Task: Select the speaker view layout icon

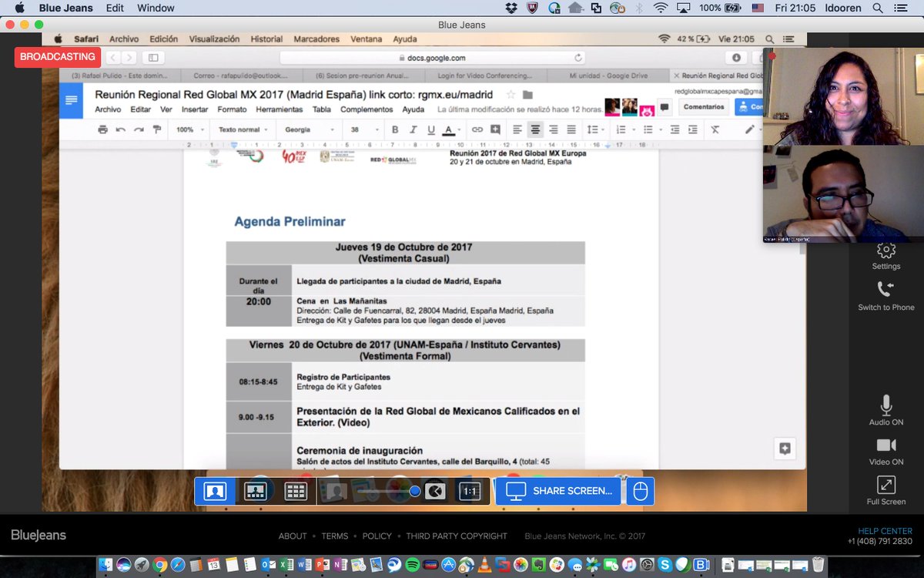Action: 215,491
